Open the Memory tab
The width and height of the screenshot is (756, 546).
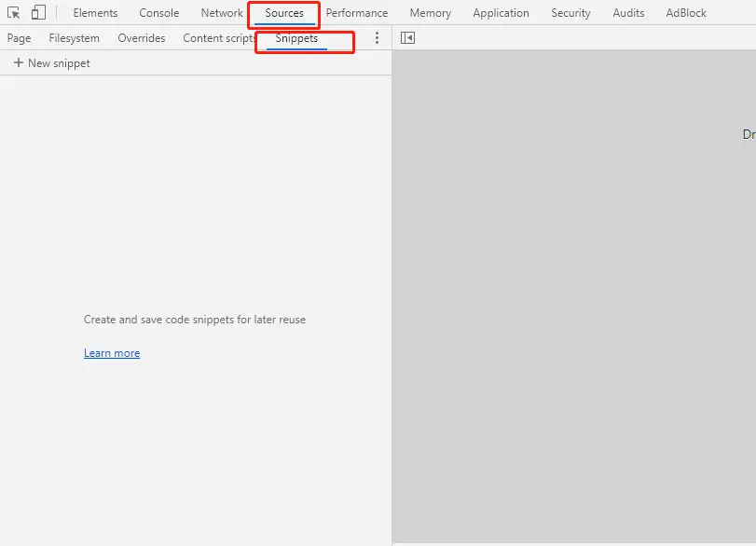[x=430, y=13]
